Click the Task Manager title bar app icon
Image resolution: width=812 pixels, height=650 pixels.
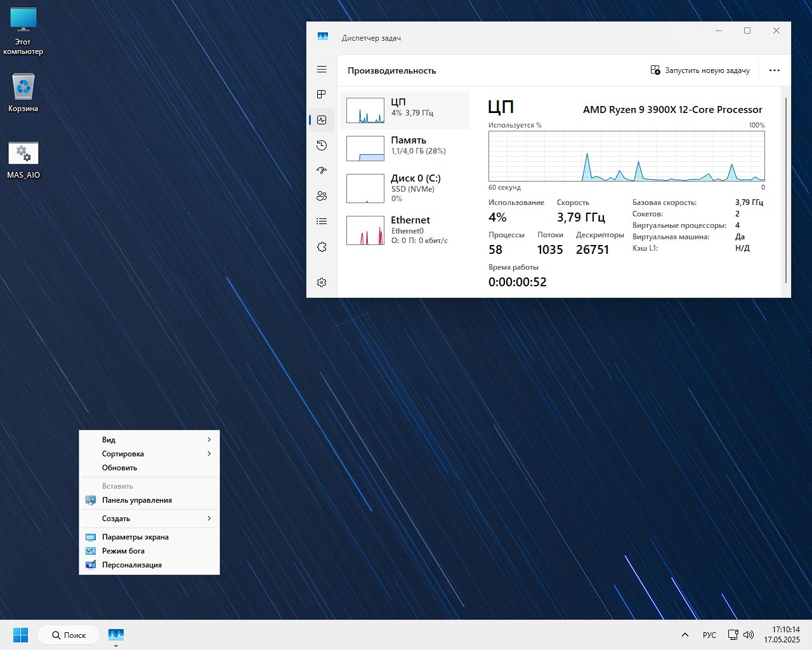pyautogui.click(x=323, y=37)
